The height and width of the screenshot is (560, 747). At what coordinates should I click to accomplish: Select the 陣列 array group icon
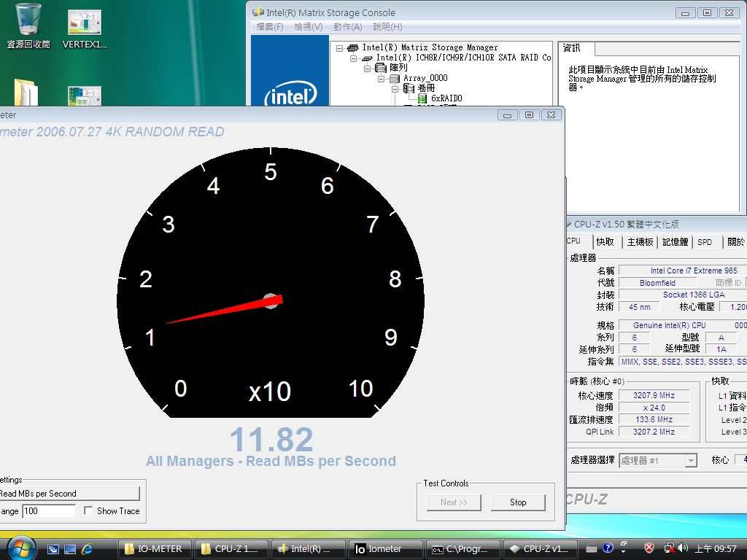[x=381, y=68]
